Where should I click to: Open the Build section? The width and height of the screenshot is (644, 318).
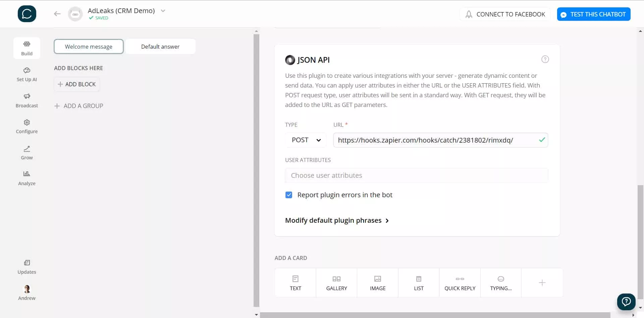(x=27, y=48)
